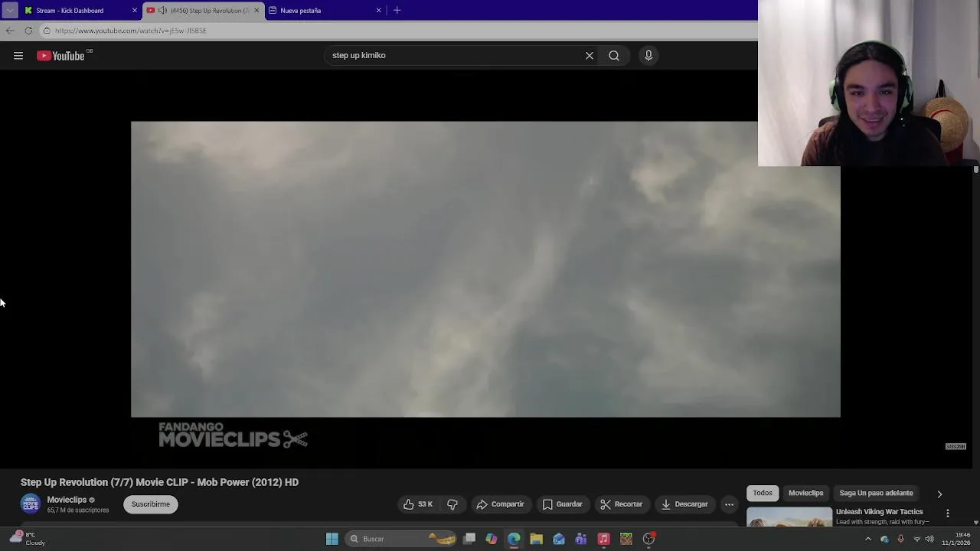The width and height of the screenshot is (980, 551).
Task: Download the video with Descargar
Action: [x=684, y=504]
